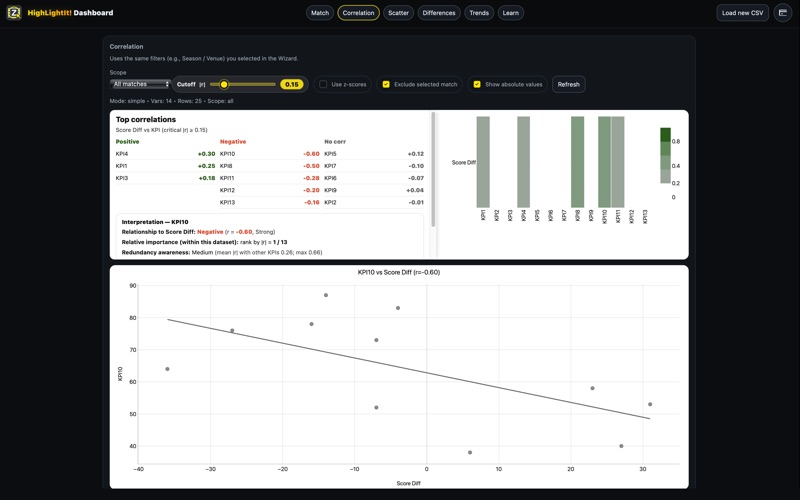
Task: Click the Negative column header
Action: 233,141
